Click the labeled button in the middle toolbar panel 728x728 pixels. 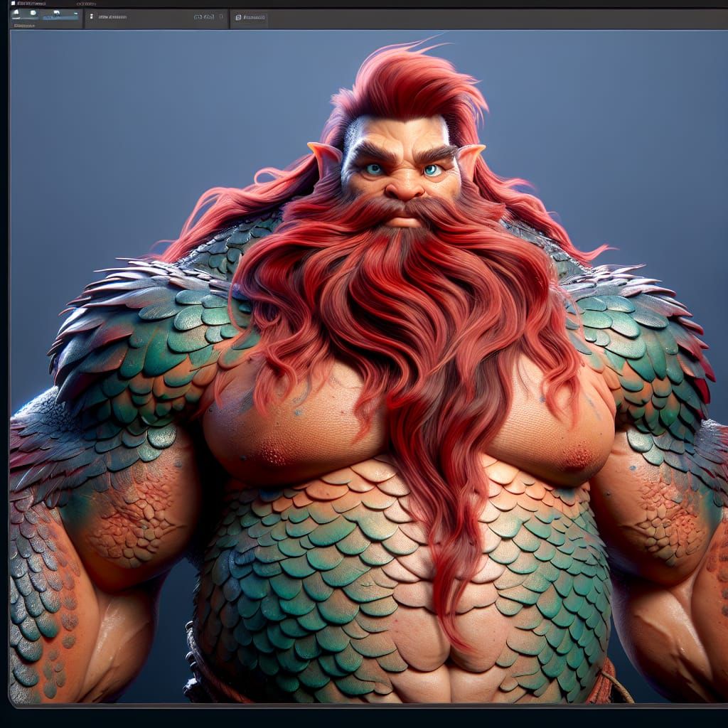click(114, 15)
